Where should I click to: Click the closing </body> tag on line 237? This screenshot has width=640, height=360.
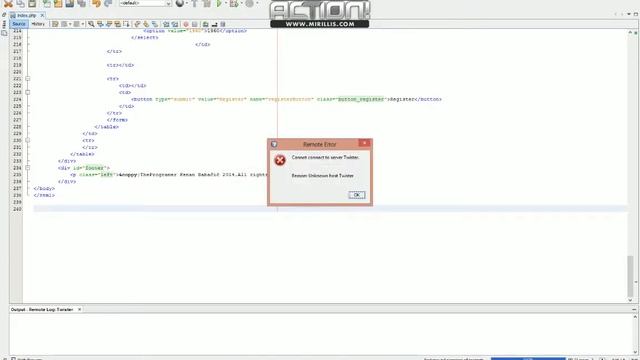click(44, 189)
